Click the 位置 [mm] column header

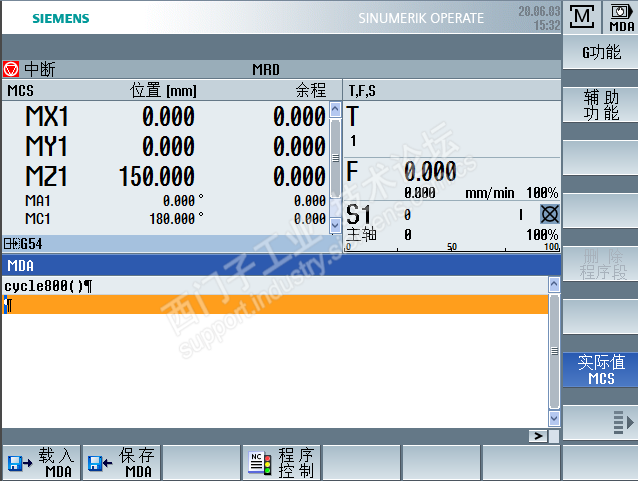pos(164,90)
